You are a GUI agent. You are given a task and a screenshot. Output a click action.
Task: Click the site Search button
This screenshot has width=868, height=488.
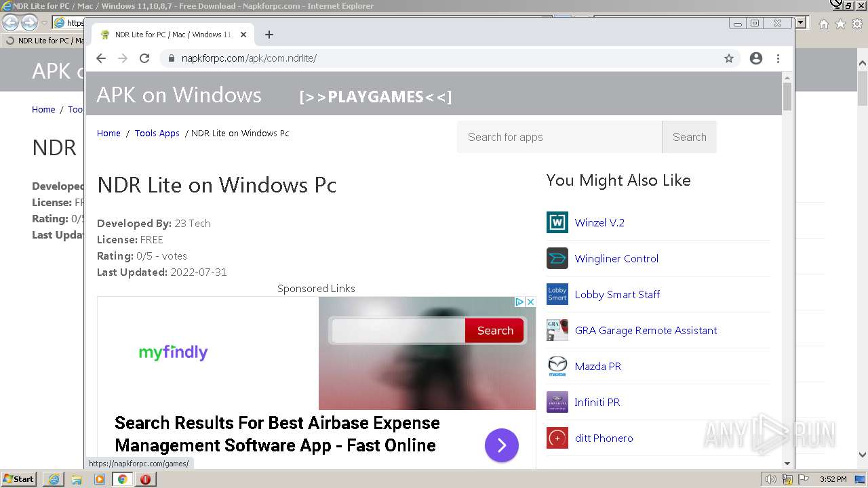689,137
